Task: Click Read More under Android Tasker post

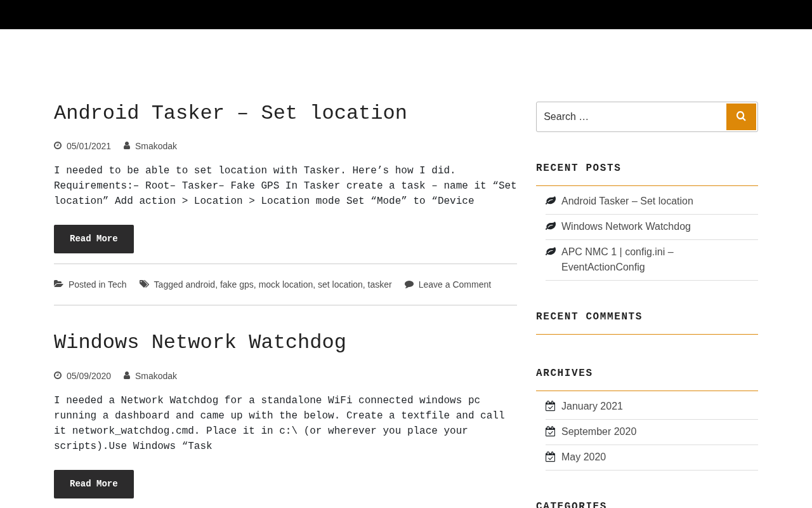Action: 94,239
